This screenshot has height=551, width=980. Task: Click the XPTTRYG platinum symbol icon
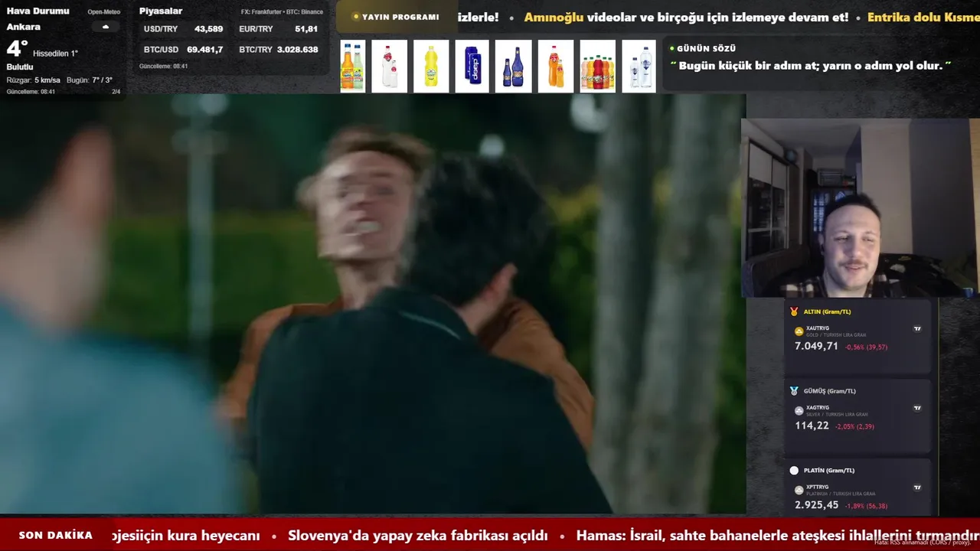[799, 490]
